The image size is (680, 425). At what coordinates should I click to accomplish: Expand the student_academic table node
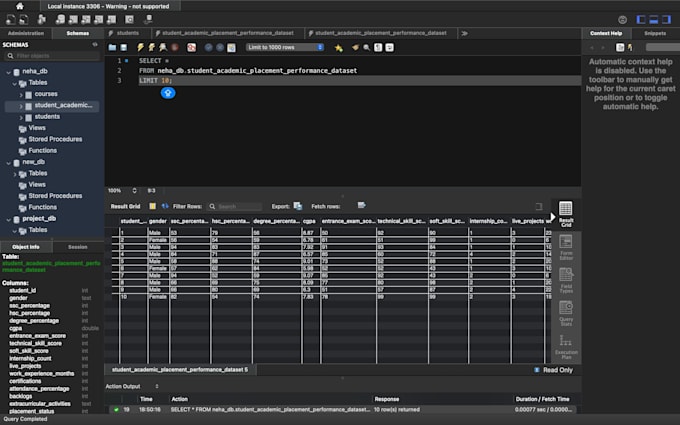[x=21, y=106]
